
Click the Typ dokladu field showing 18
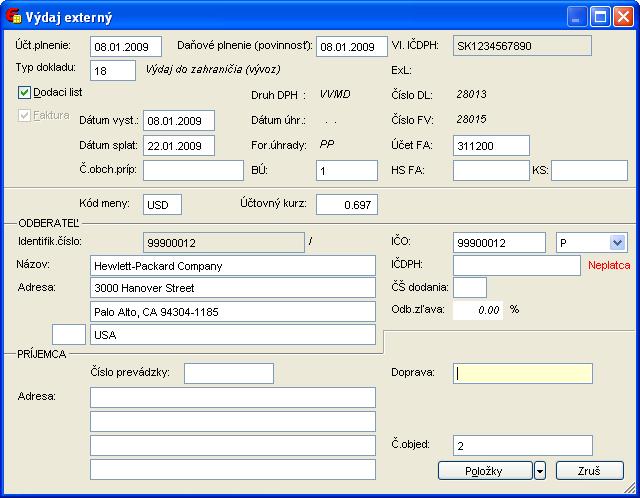click(113, 71)
